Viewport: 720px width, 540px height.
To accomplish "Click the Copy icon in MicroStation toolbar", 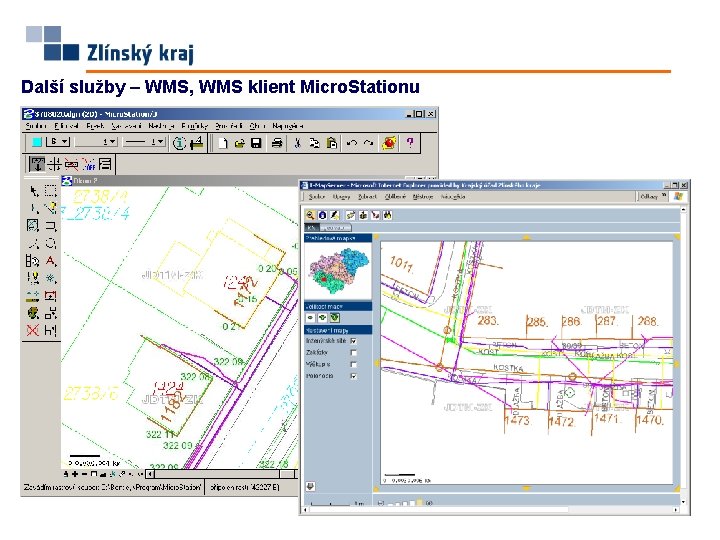I will [x=314, y=143].
